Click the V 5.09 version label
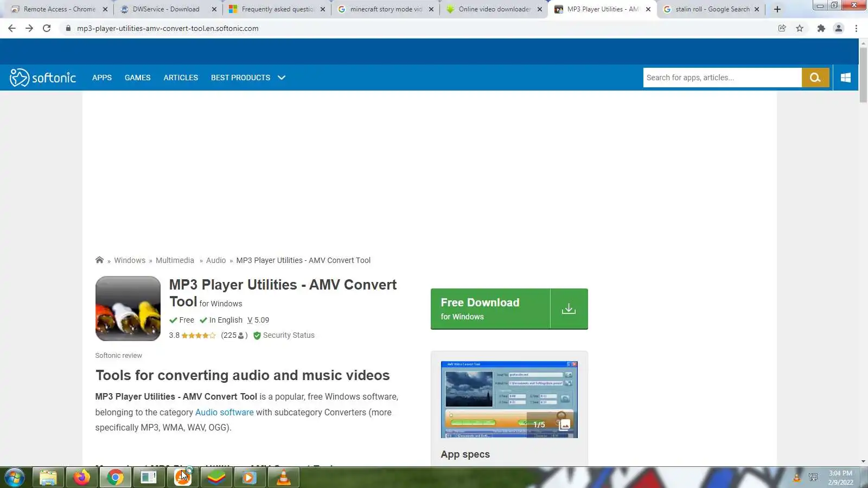This screenshot has width=868, height=488. [x=258, y=320]
